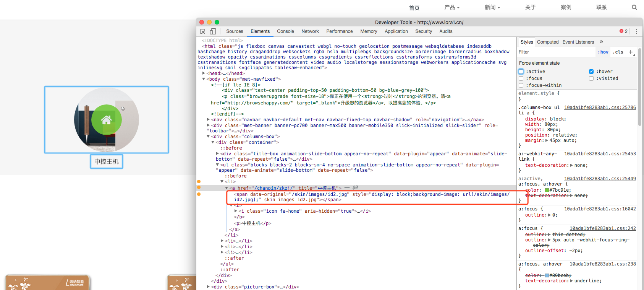Activate the inspect element picker tool
Screen dimensions: 644x290
pos(203,31)
